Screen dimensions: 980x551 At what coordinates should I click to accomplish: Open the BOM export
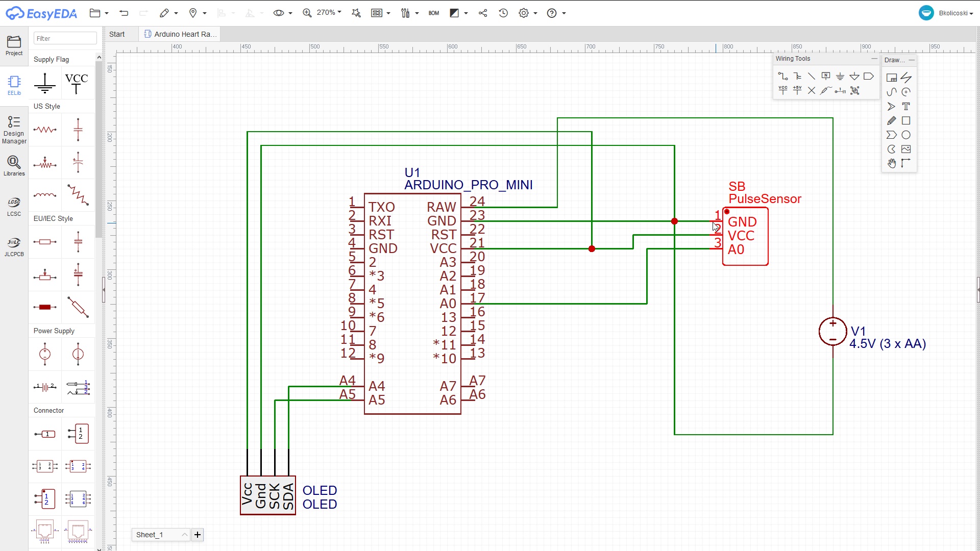434,13
